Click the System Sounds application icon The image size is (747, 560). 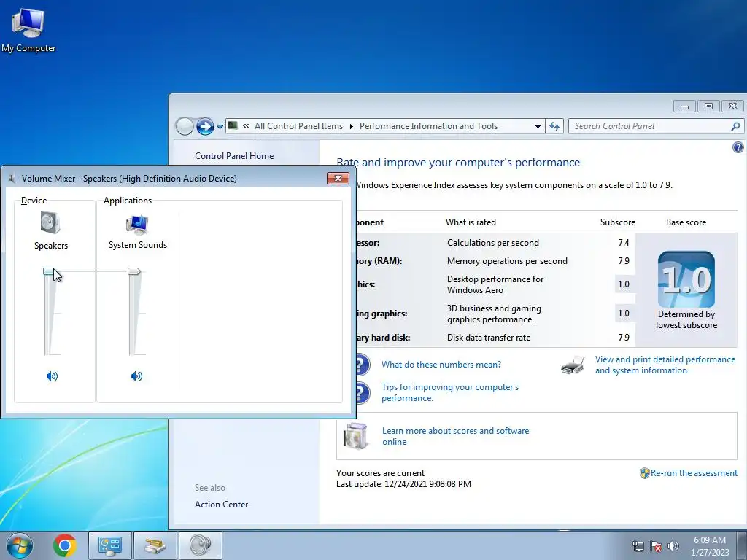137,225
